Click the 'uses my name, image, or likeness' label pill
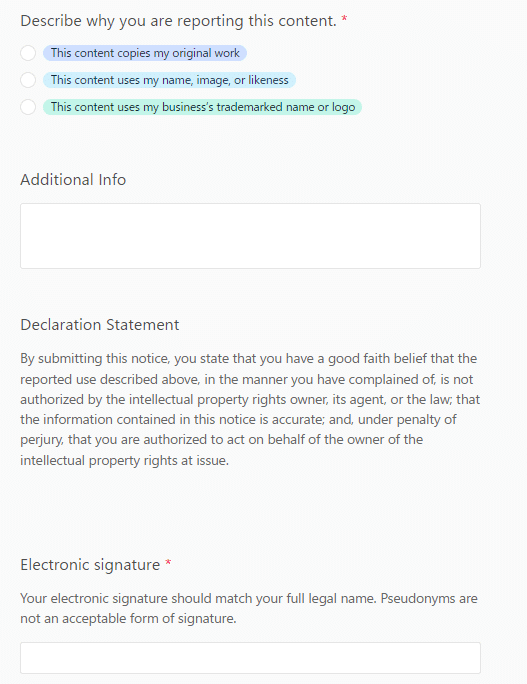This screenshot has height=684, width=527. coord(169,80)
